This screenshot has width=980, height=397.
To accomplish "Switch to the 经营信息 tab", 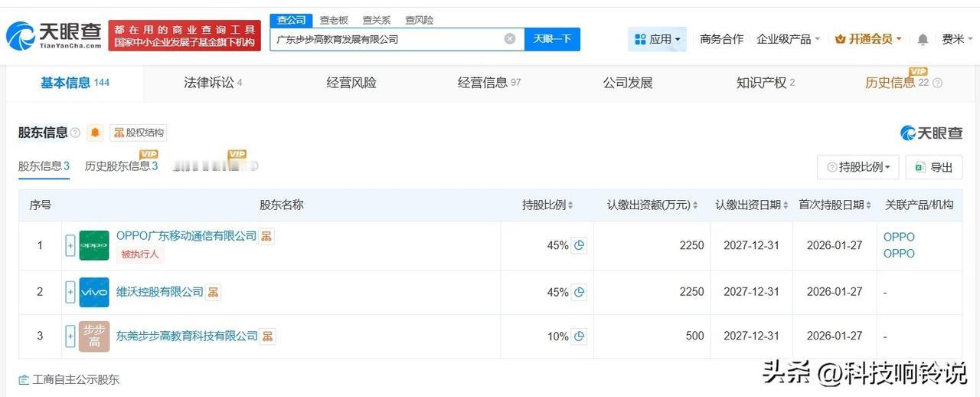I will pos(489,83).
